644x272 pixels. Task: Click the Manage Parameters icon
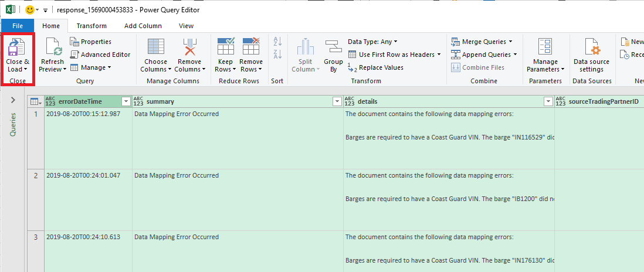pos(545,47)
